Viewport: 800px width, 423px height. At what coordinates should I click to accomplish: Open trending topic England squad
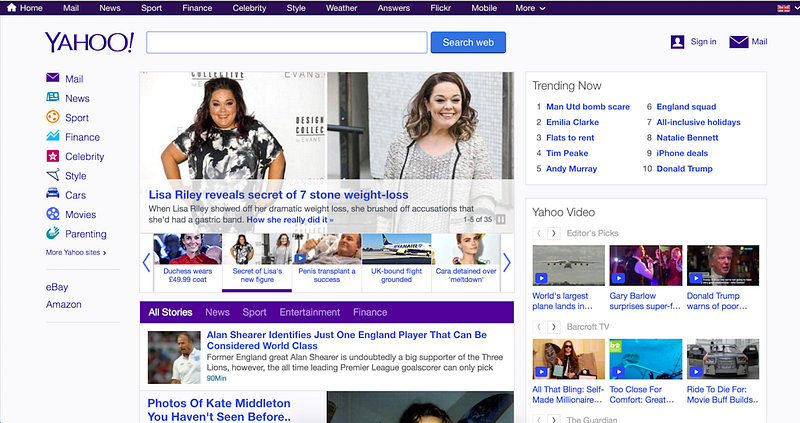[x=686, y=107]
